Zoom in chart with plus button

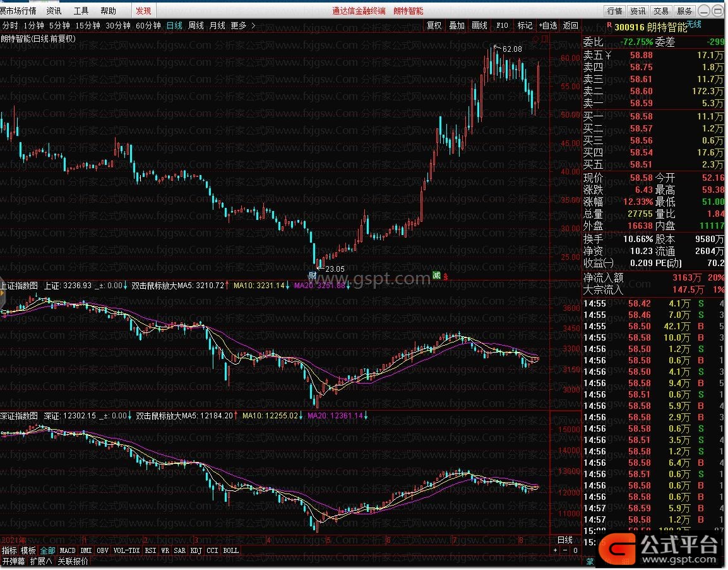[555, 550]
